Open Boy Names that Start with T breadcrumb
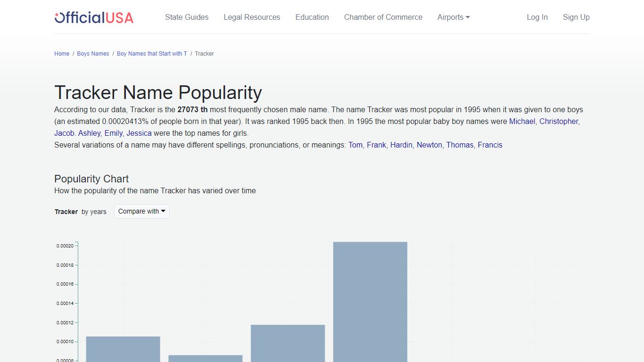The height and width of the screenshot is (362, 644). (152, 54)
